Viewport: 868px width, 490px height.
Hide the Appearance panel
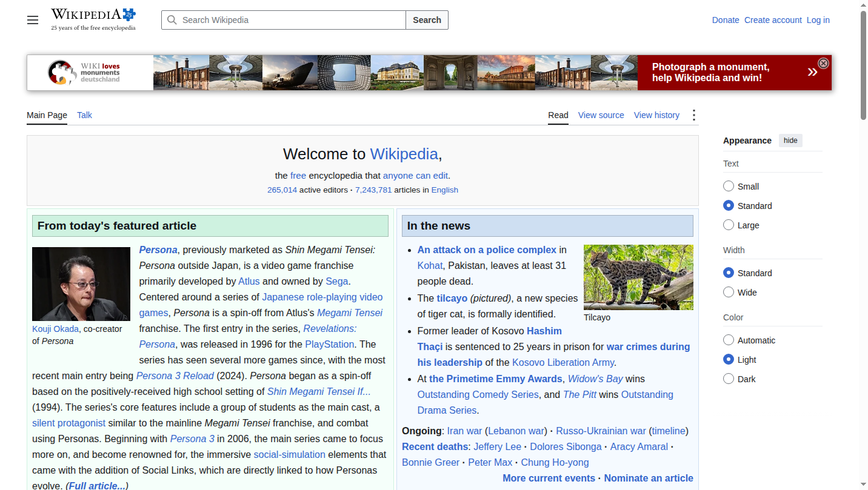(x=790, y=141)
